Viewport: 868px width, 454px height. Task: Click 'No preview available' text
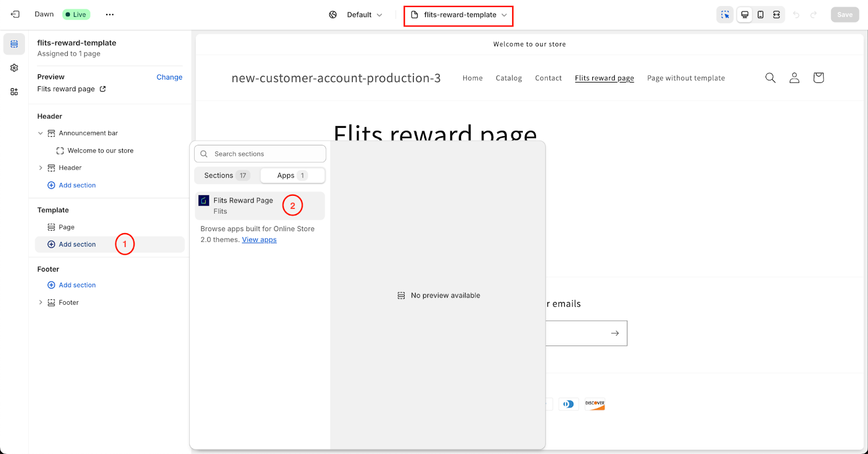[445, 296]
